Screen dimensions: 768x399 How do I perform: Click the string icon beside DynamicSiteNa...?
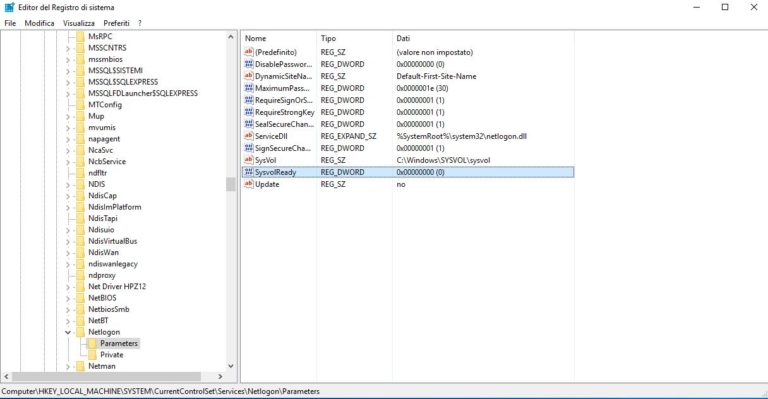click(x=248, y=76)
